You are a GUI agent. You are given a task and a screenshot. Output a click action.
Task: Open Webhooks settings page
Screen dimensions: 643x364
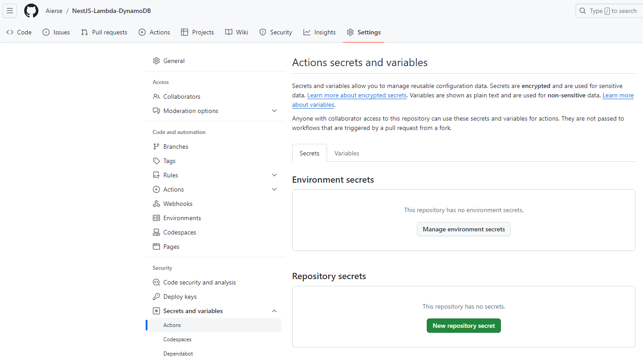coord(215,204)
